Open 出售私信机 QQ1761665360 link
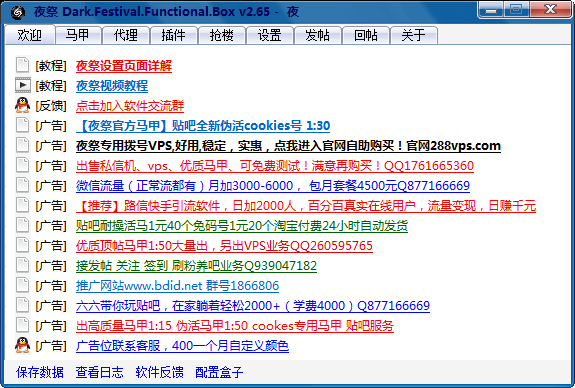The image size is (575, 388). 275,166
